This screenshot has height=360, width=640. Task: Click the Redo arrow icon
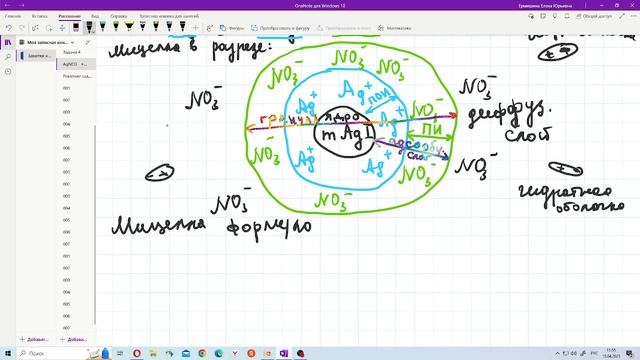click(22, 28)
